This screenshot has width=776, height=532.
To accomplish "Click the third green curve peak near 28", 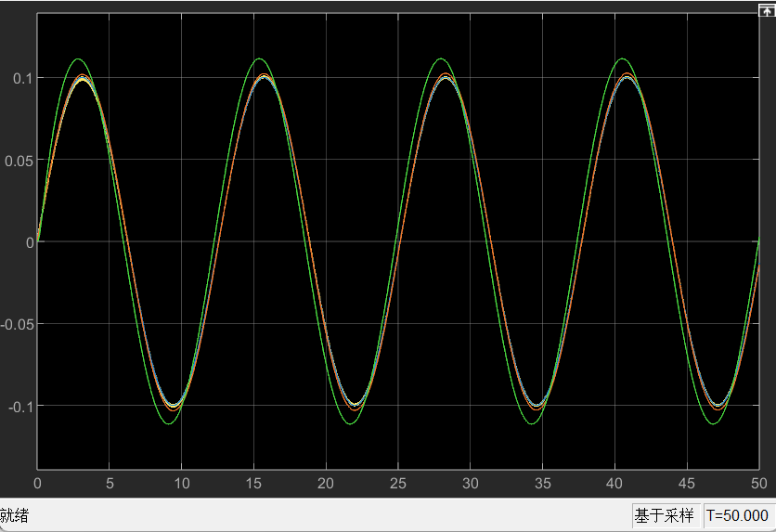I will coord(442,58).
